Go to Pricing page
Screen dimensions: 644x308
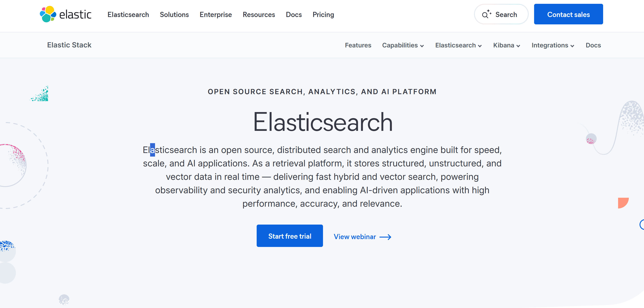click(x=323, y=15)
